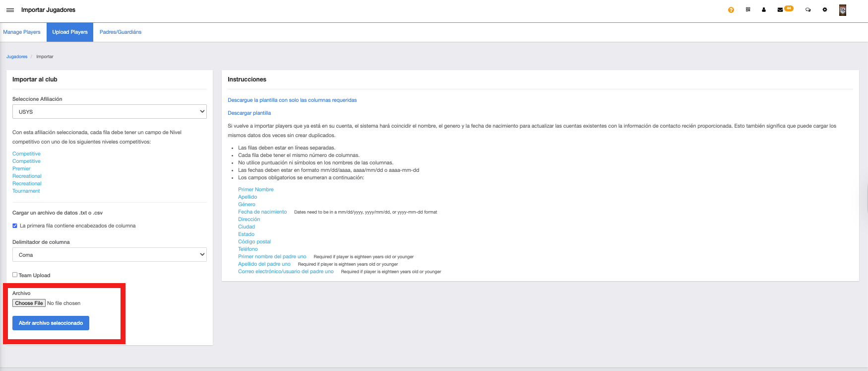The height and width of the screenshot is (371, 868).
Task: Expand the Seleccione Afiliación dropdown showing USYS
Action: [x=109, y=112]
